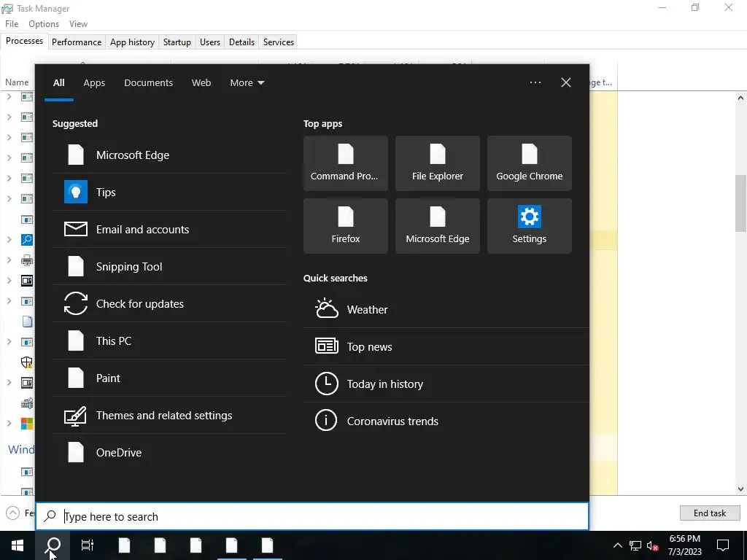Screen dimensions: 747x560
Task: Open Task Manager View menu
Action: coord(78,24)
